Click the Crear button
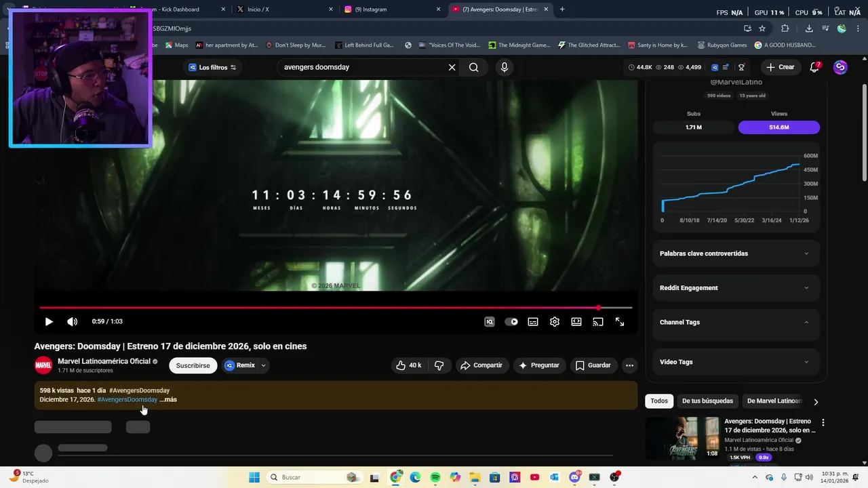The width and height of the screenshot is (868, 488). pyautogui.click(x=780, y=67)
